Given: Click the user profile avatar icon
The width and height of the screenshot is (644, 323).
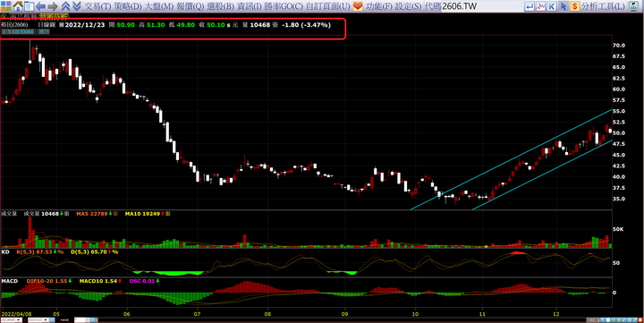Looking at the screenshot, I should [x=633, y=6].
